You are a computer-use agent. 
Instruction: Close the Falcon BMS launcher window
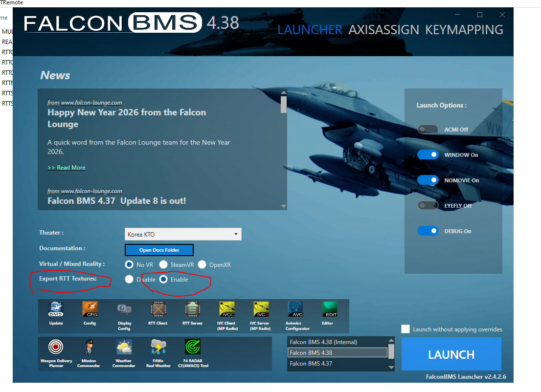(502, 15)
